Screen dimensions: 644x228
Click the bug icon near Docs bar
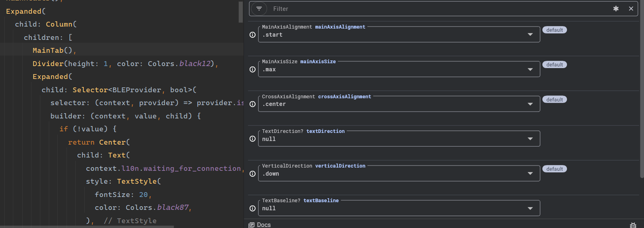tap(633, 225)
